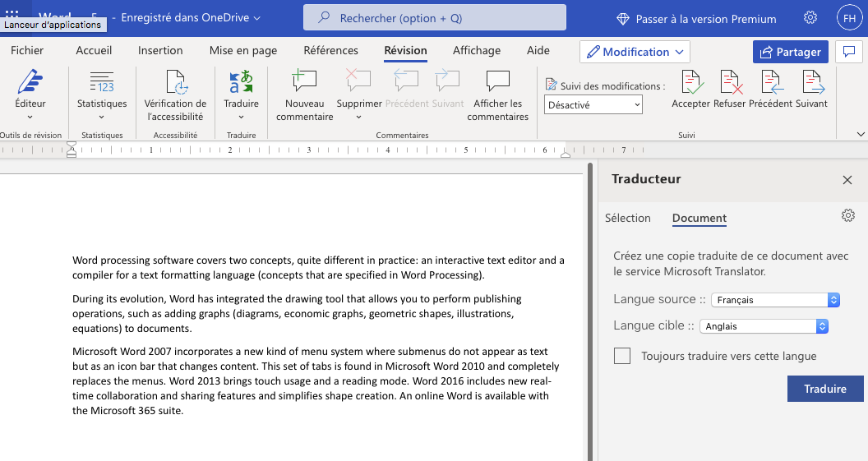Go to Suivant comment
868x461 pixels.
coord(448,89)
